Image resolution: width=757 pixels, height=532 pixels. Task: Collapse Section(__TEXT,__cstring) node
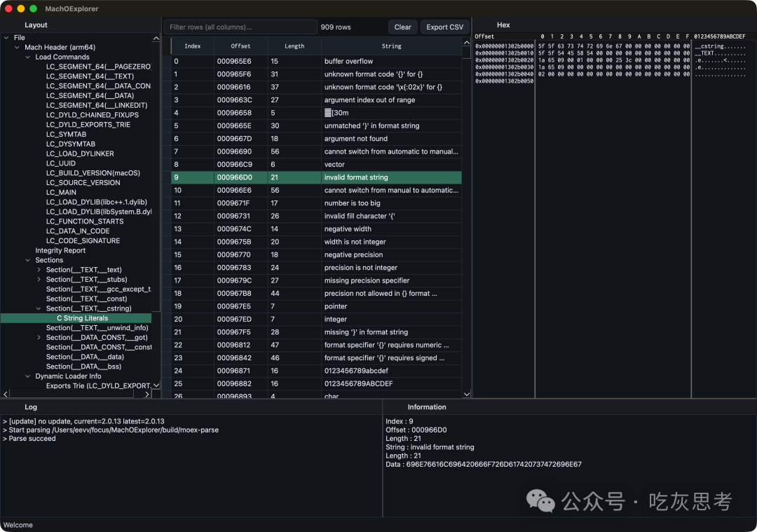pos(39,308)
